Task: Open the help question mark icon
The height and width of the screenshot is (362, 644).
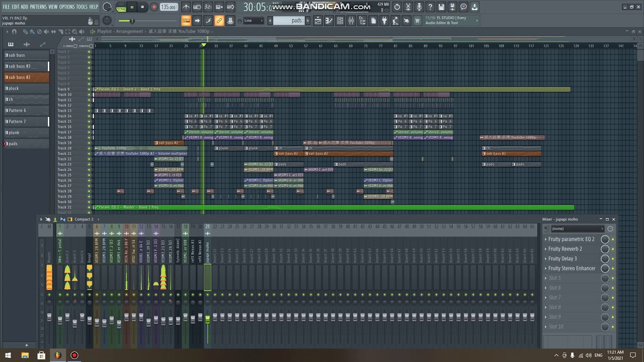Action: click(430, 7)
